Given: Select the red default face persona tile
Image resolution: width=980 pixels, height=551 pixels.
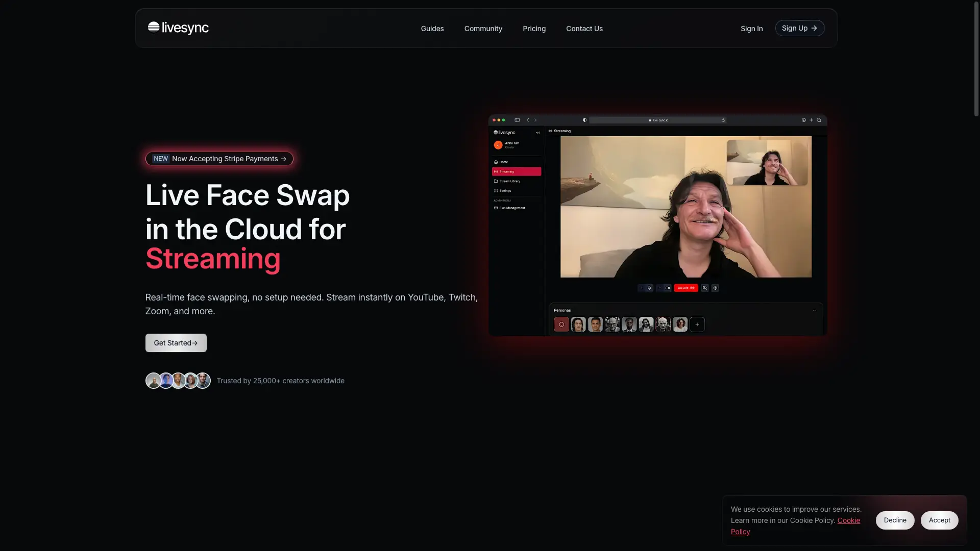Looking at the screenshot, I should point(561,324).
